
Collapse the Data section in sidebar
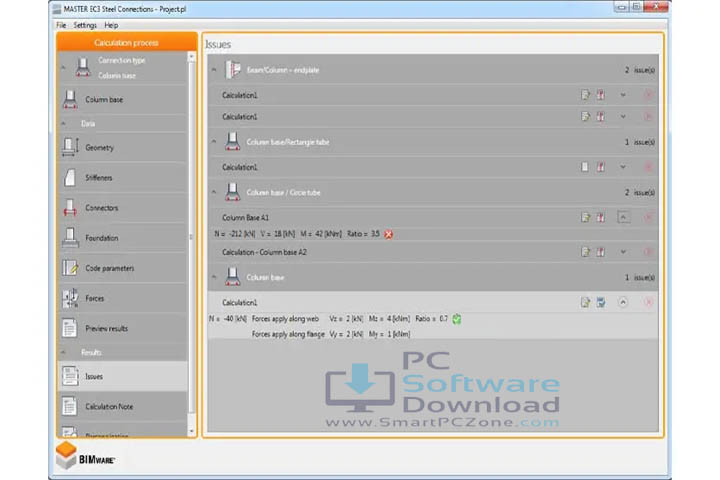pyautogui.click(x=63, y=124)
